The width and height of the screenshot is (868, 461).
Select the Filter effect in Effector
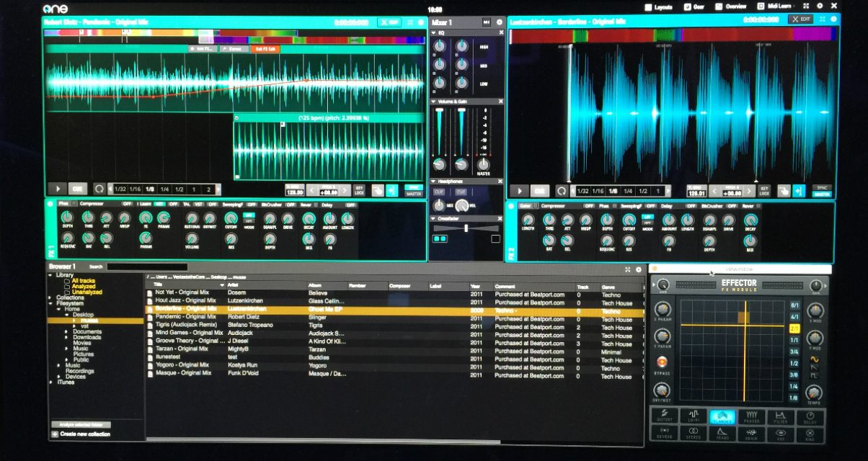coord(781,416)
